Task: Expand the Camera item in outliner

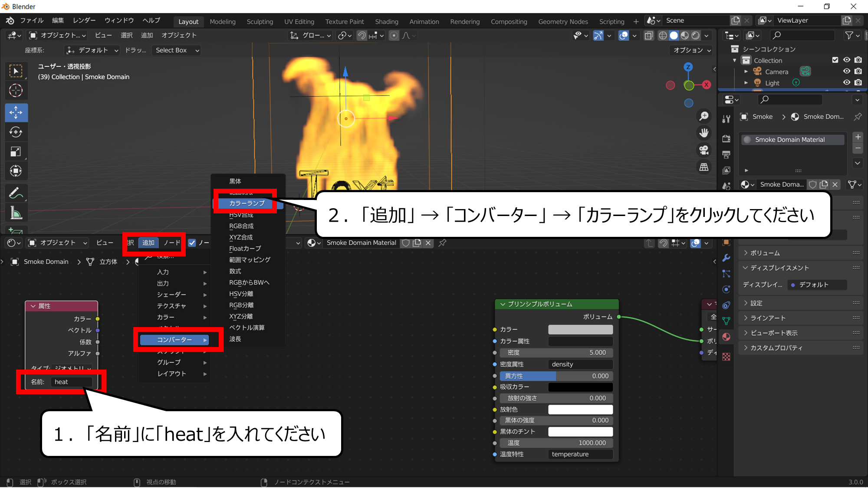Action: coord(746,72)
